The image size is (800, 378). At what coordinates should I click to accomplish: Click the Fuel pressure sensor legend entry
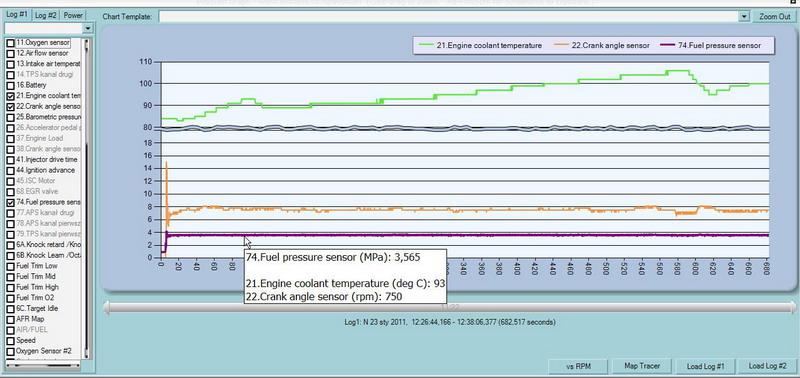pos(711,45)
